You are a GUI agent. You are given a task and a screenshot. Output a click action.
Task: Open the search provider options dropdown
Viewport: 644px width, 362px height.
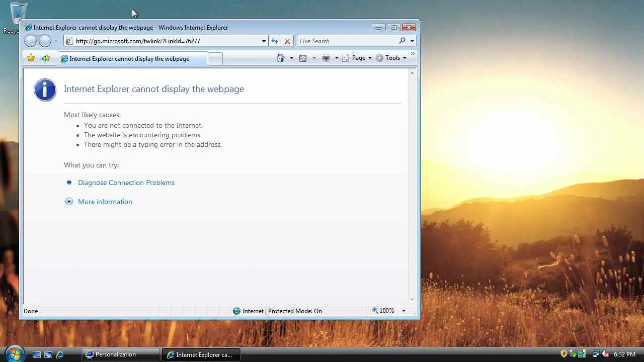point(412,41)
